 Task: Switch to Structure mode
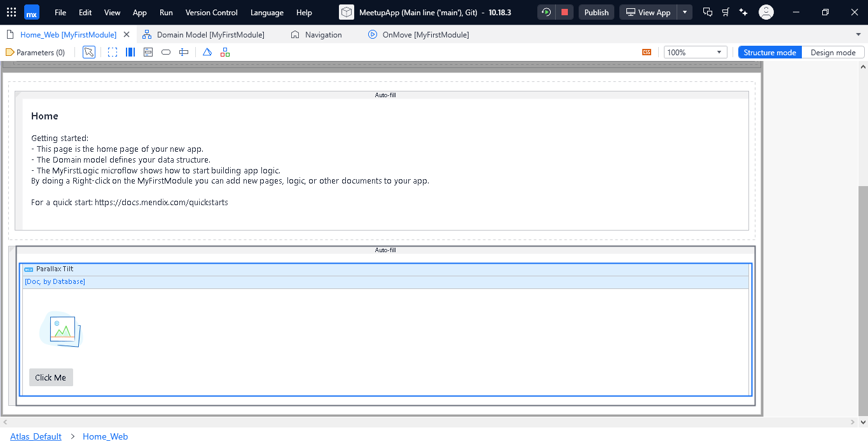click(769, 52)
